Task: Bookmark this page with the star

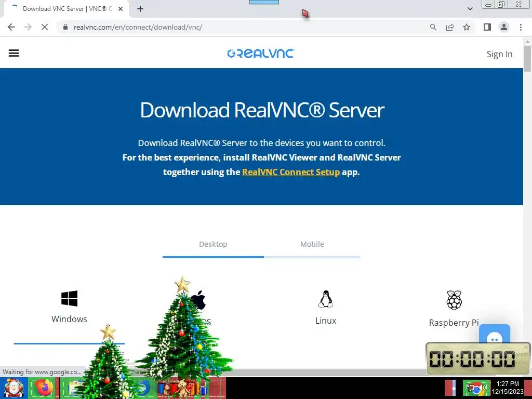Action: pos(467,27)
